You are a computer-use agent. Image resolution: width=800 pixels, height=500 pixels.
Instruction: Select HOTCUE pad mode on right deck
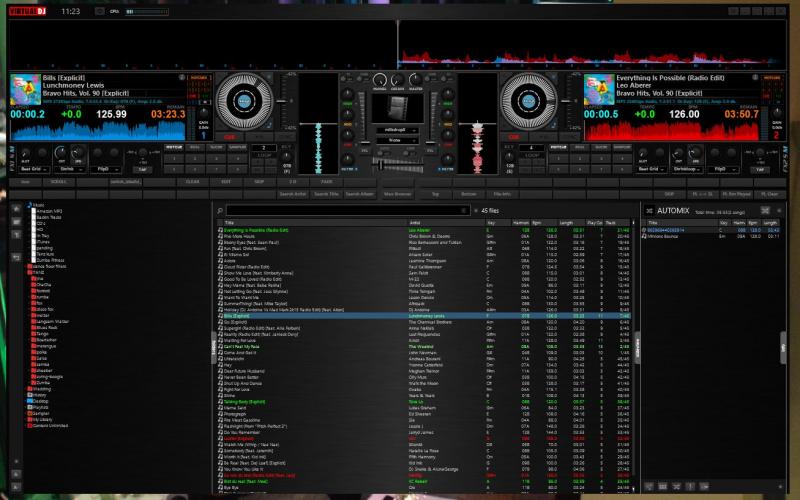(558, 147)
